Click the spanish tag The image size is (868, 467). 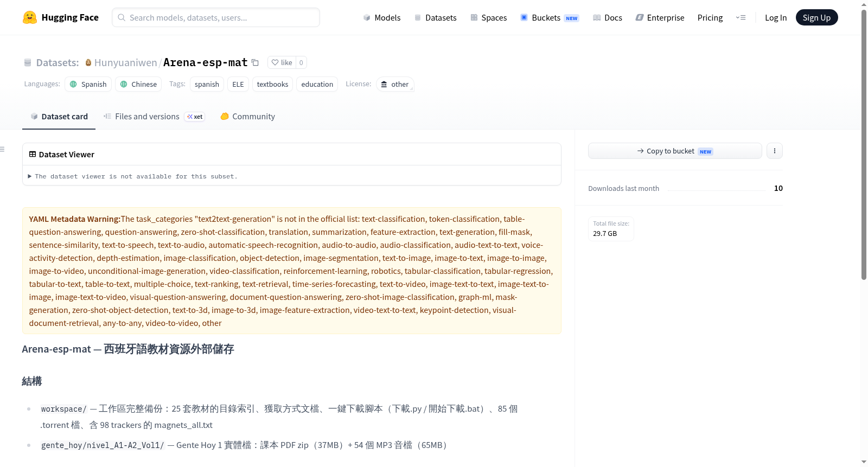pyautogui.click(x=207, y=84)
